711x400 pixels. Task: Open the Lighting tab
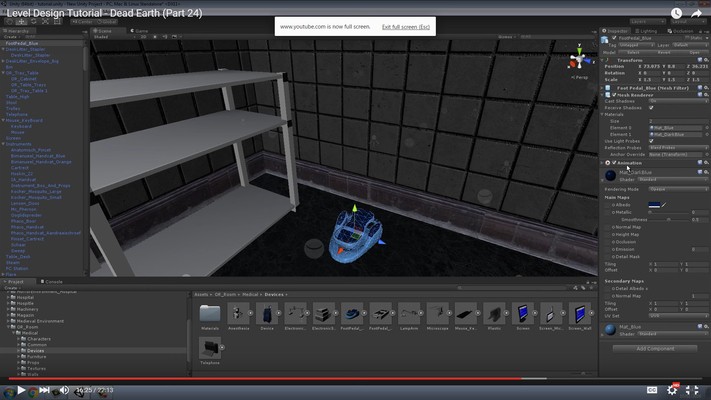tap(646, 31)
